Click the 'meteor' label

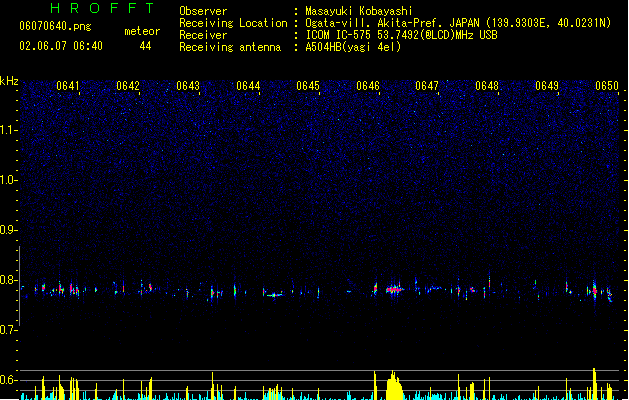coord(142,31)
